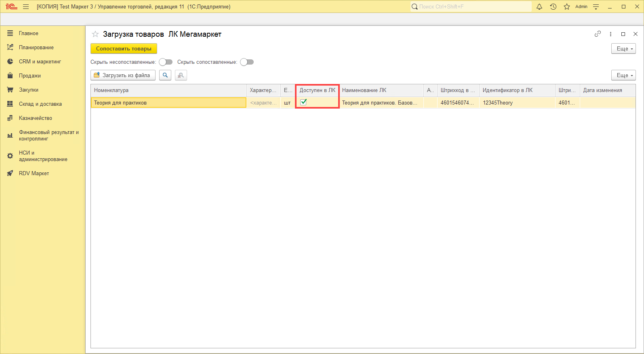Image resolution: width=644 pixels, height=354 pixels.
Task: Click the Admin user name
Action: click(x=581, y=6)
